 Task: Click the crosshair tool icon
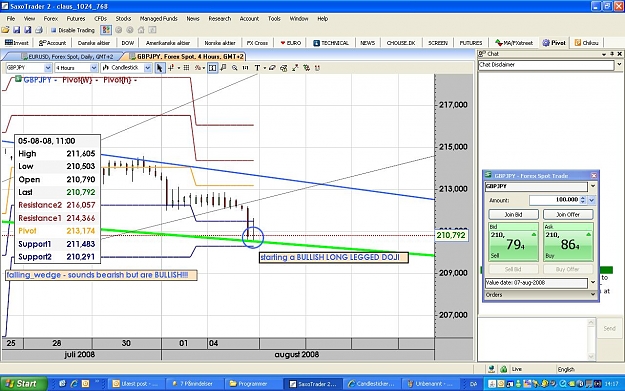(171, 68)
